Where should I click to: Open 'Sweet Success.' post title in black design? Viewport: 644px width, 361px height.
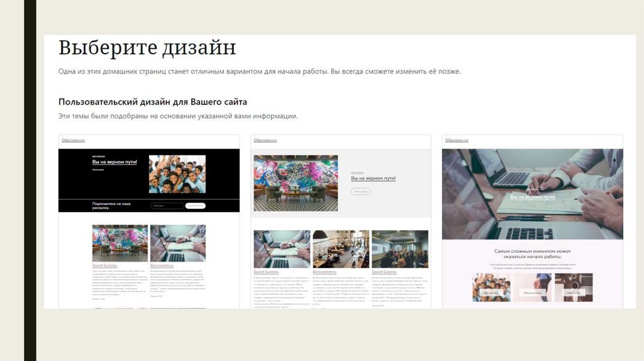point(104,266)
